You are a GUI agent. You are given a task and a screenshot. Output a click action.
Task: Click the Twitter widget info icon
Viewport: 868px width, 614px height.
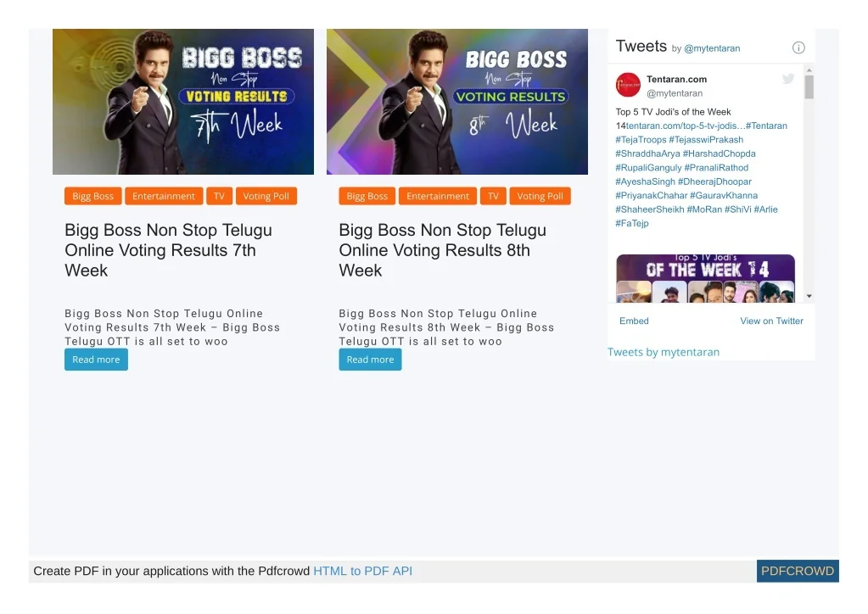click(798, 48)
